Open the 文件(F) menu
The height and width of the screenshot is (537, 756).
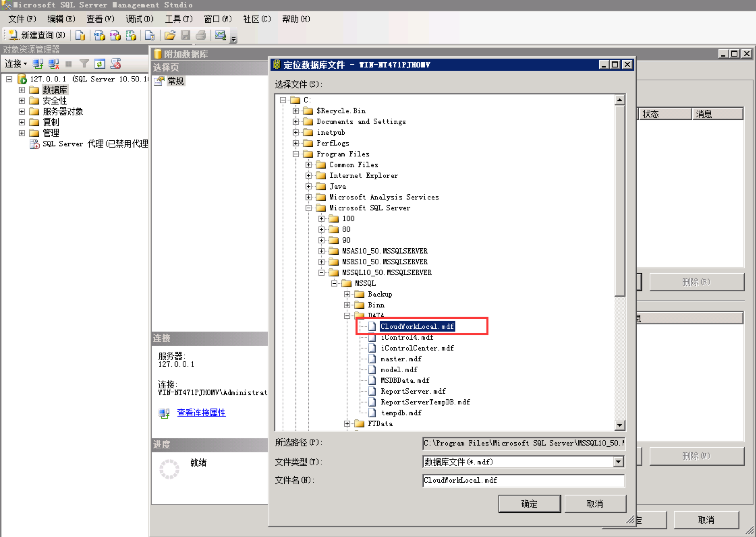(x=22, y=19)
